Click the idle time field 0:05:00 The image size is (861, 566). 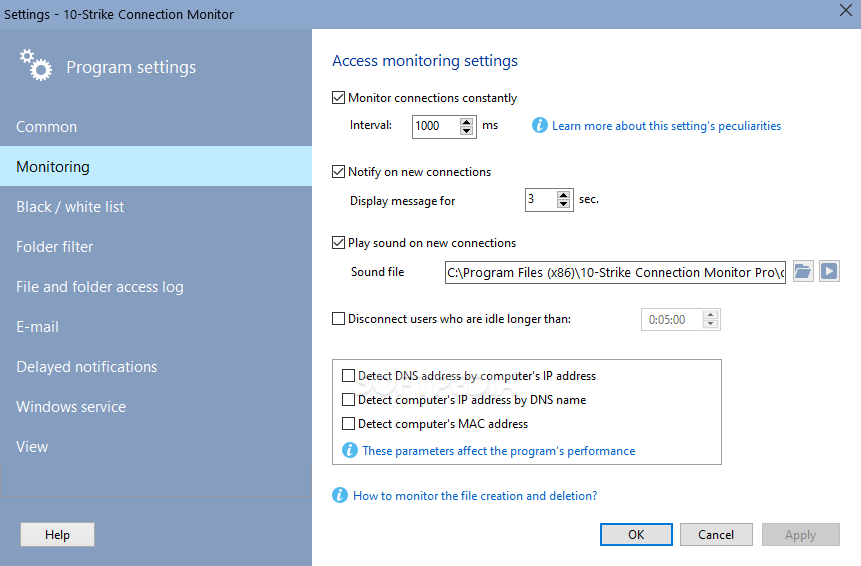[x=673, y=320]
